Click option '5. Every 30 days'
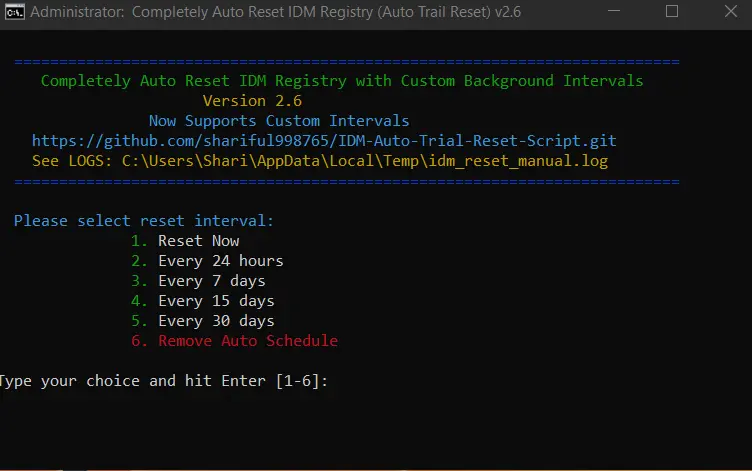This screenshot has height=471, width=752. click(x=203, y=321)
